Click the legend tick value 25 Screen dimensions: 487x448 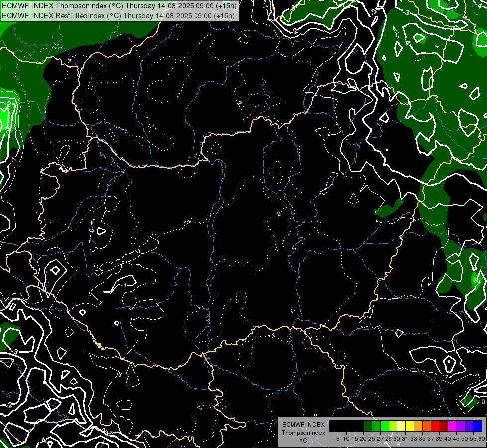pyautogui.click(x=372, y=439)
